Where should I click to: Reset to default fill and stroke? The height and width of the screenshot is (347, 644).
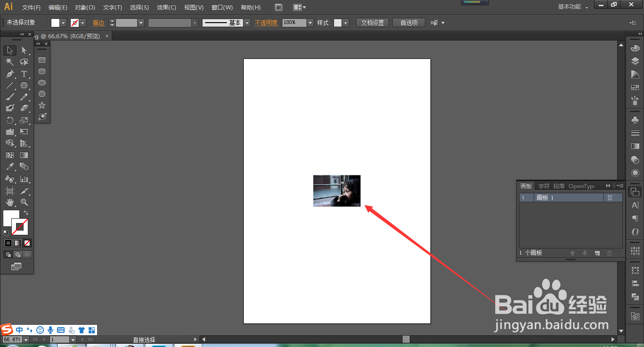(6, 232)
